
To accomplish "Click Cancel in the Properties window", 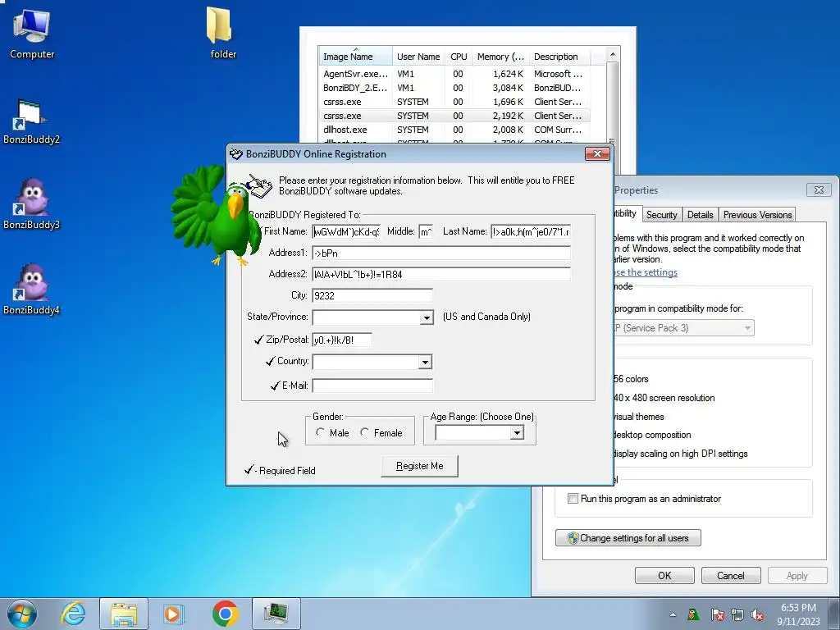I will pos(731,576).
